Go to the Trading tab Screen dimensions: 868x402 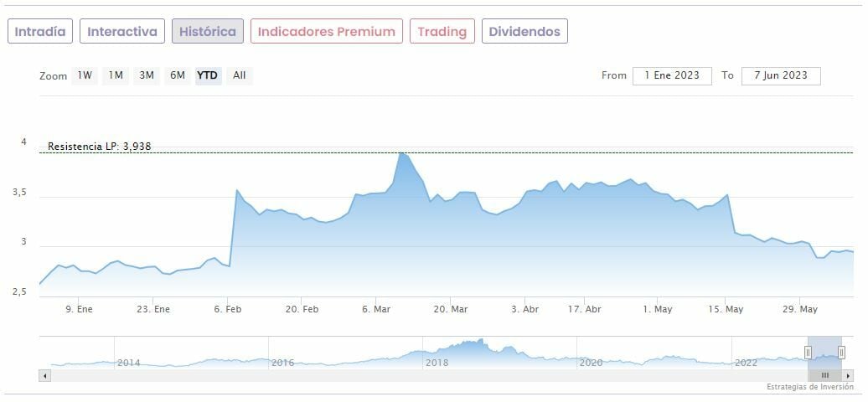[442, 32]
